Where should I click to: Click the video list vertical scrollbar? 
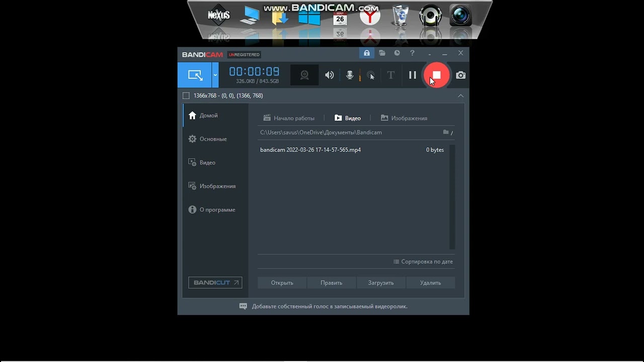click(x=452, y=197)
